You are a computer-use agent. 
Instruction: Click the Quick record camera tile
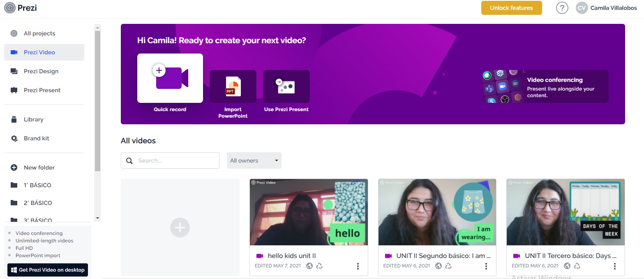[x=170, y=78]
